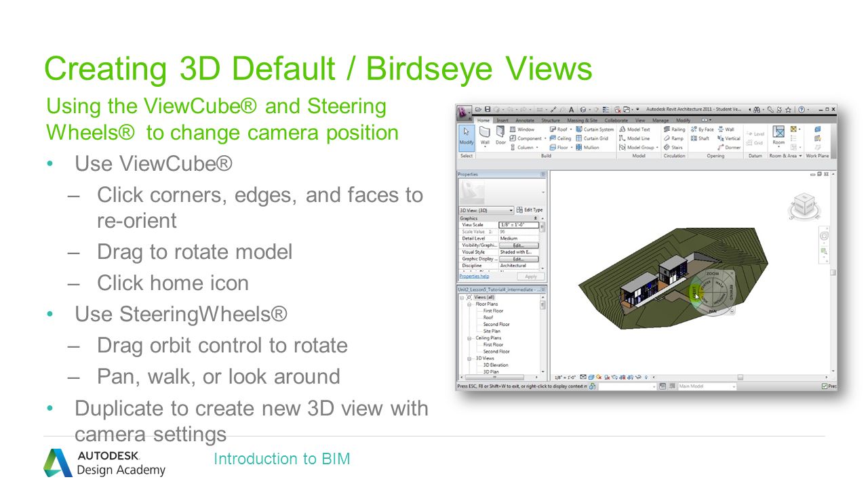868x488 pixels.
Task: Open the Floor tool dropdown arrow
Action: pos(571,147)
